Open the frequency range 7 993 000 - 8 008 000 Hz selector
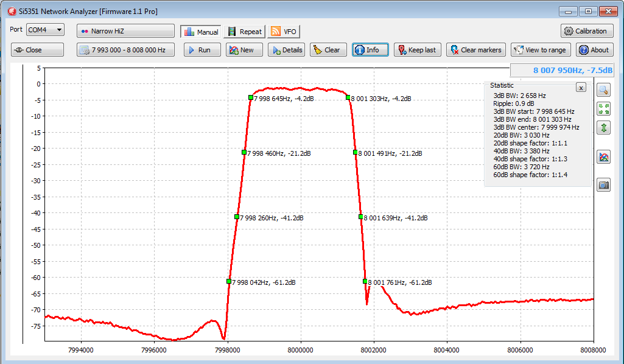 point(125,50)
